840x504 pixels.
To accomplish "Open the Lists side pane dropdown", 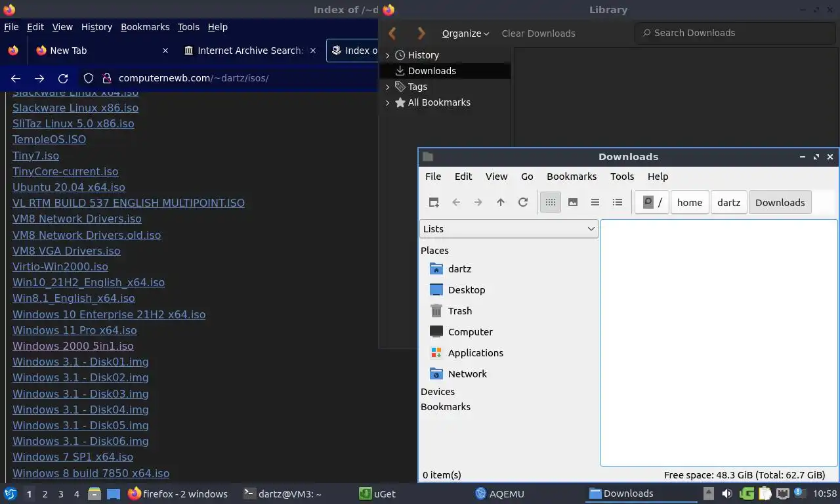I will click(x=509, y=229).
